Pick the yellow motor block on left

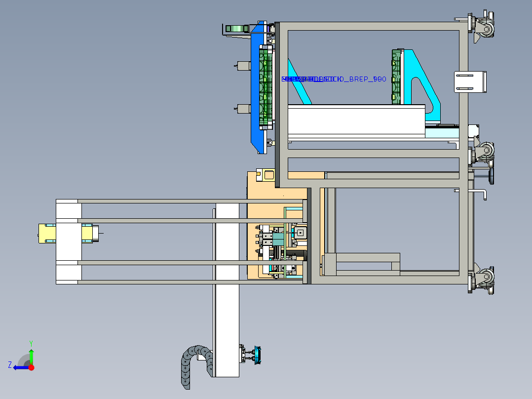[48, 233]
